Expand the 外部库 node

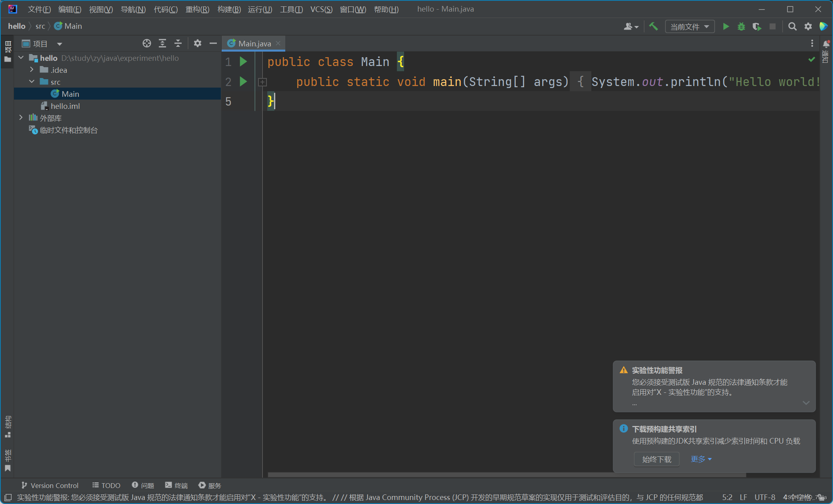tap(21, 118)
